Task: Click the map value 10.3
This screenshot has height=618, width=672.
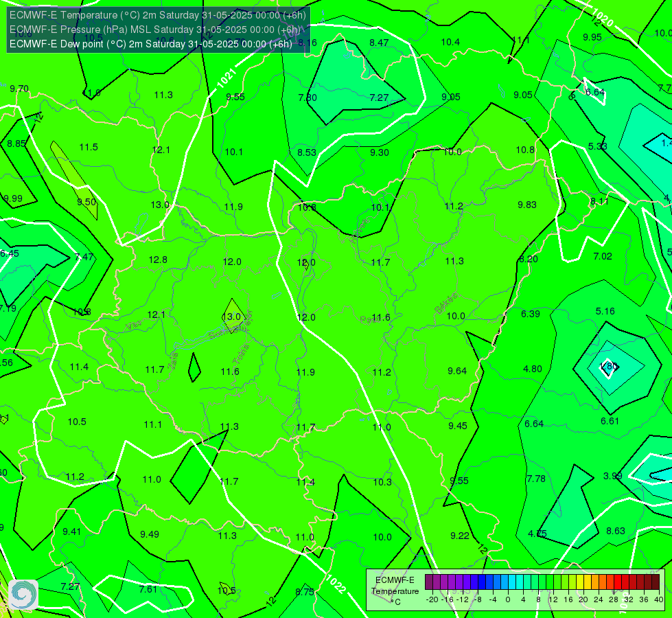Action: pos(382,482)
